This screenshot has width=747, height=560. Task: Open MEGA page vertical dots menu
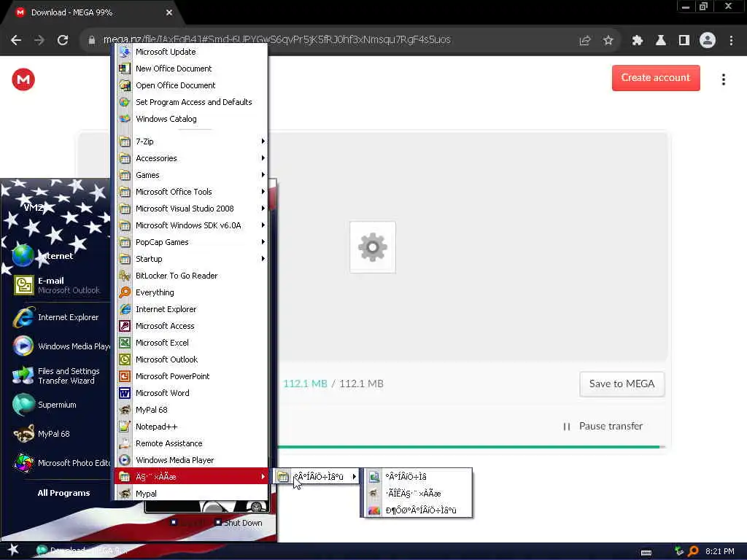pyautogui.click(x=723, y=79)
